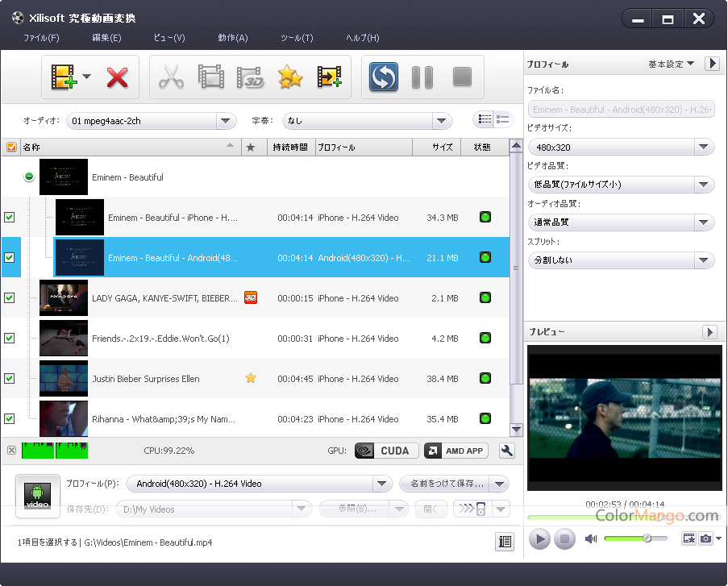Viewport: 728px width, 586px height.
Task: Enable AMD APP acceleration
Action: [x=456, y=451]
